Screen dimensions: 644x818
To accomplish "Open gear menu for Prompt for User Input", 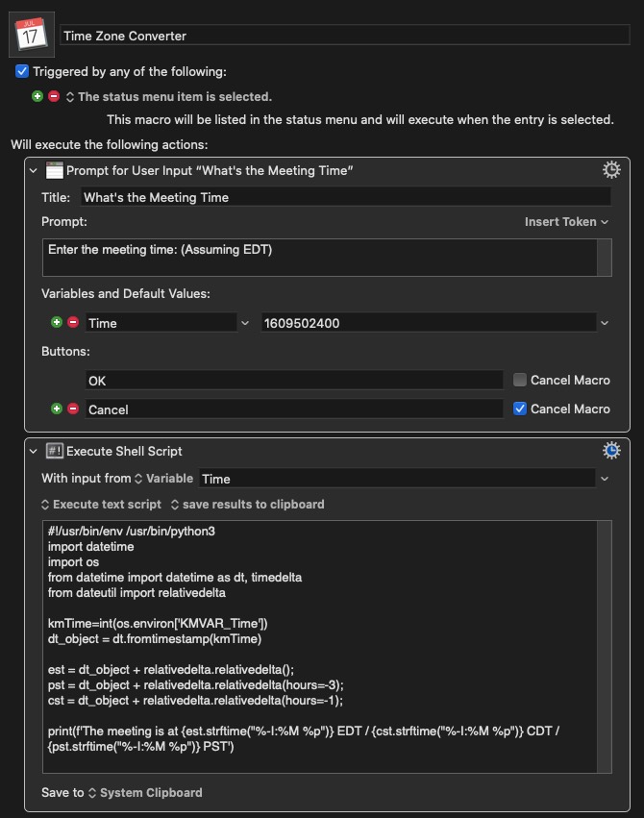I will click(x=611, y=170).
